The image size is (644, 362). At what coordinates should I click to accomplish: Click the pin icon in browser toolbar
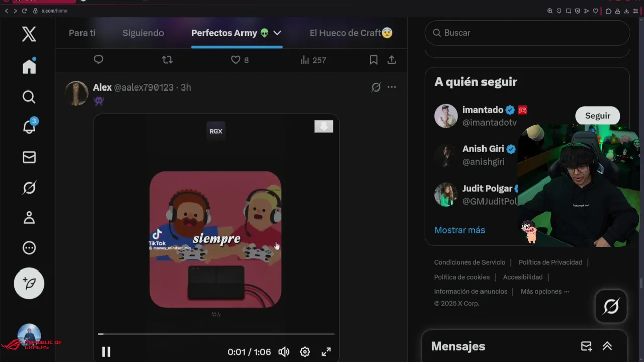559,11
